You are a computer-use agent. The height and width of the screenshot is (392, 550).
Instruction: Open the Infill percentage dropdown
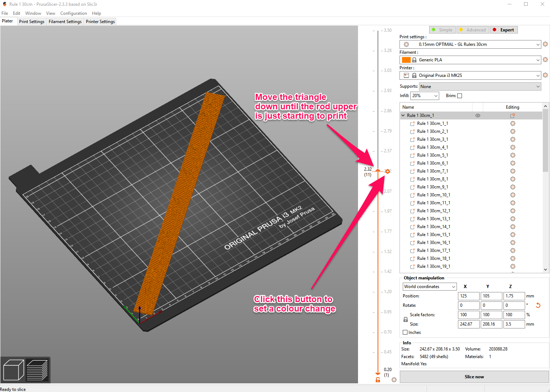425,96
